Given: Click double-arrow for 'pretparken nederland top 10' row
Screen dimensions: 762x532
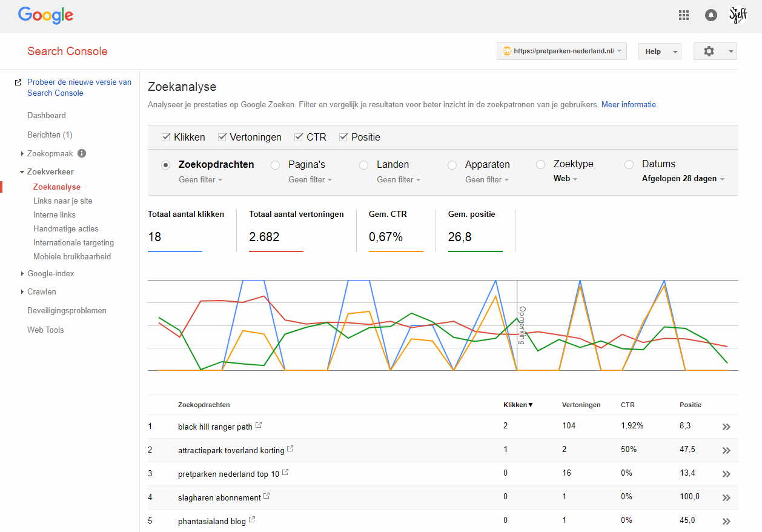Looking at the screenshot, I should [726, 474].
